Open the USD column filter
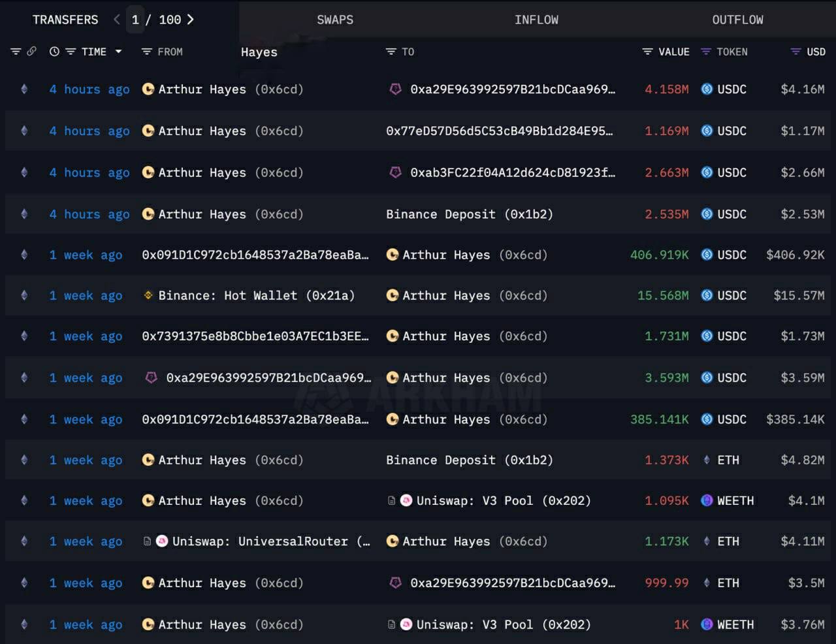836x644 pixels. click(796, 52)
